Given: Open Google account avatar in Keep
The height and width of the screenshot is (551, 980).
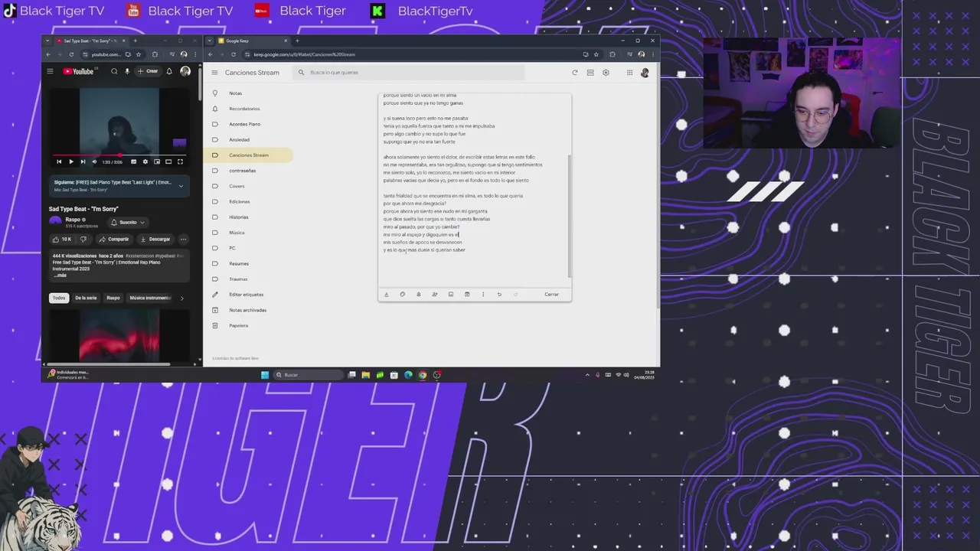Looking at the screenshot, I should coord(645,73).
